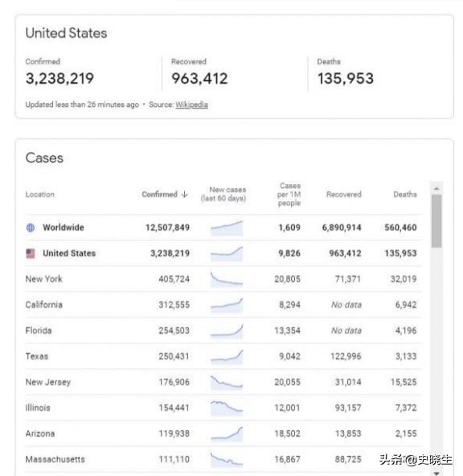The image size is (463, 476).
Task: Sort by Confirmed column arrow
Action: point(184,195)
